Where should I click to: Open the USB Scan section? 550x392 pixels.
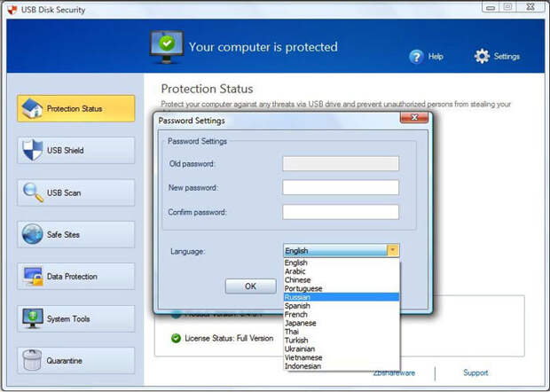[x=75, y=192]
